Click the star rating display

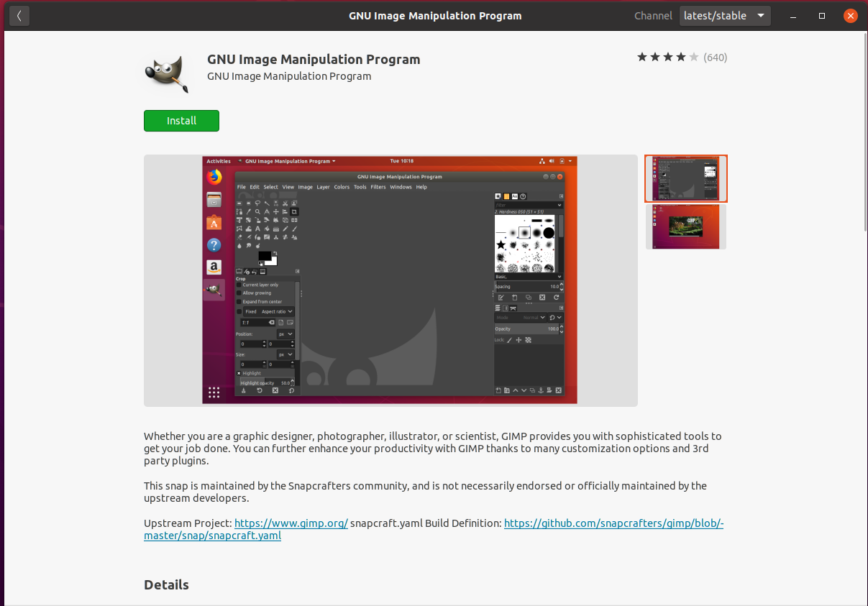coord(667,58)
